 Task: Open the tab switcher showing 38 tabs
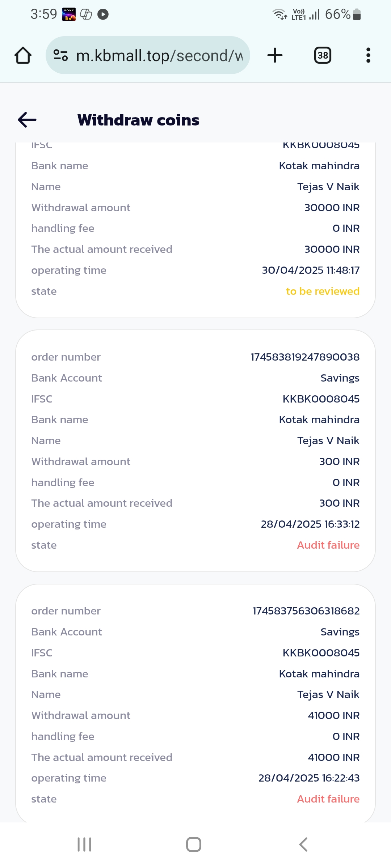[x=323, y=55]
